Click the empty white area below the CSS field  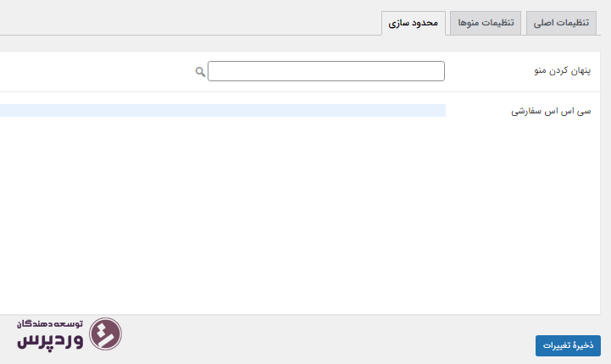[300, 214]
